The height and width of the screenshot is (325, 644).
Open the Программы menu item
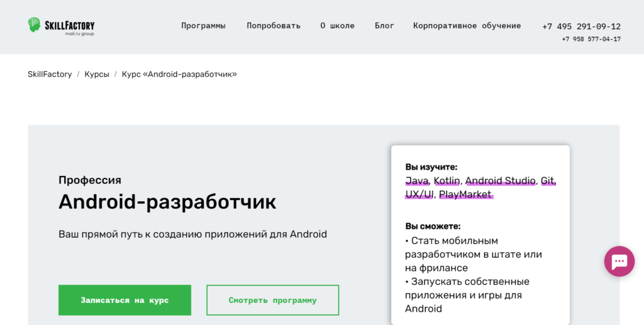(203, 26)
